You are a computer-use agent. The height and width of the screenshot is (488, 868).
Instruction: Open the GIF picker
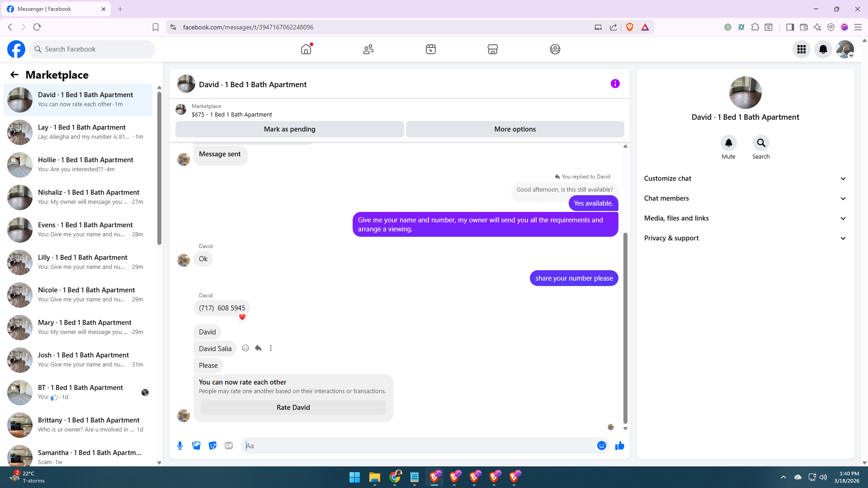click(x=229, y=446)
